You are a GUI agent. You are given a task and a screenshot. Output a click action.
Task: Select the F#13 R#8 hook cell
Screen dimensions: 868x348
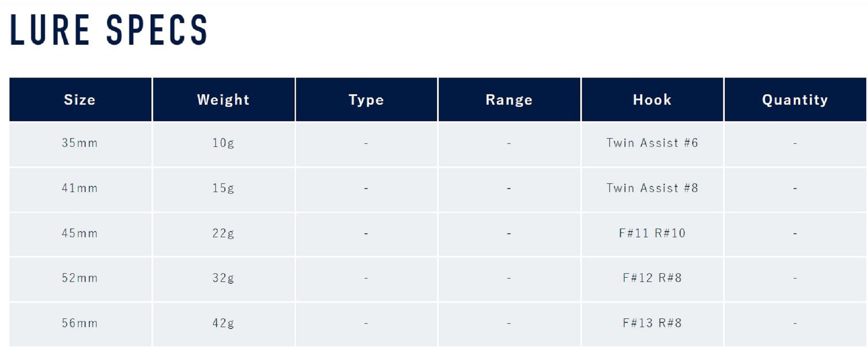652,323
